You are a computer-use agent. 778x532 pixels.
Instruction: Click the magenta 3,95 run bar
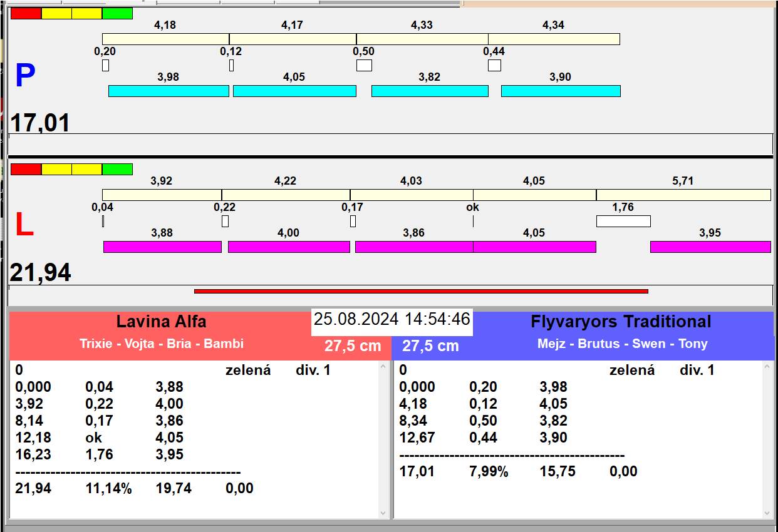click(x=710, y=247)
